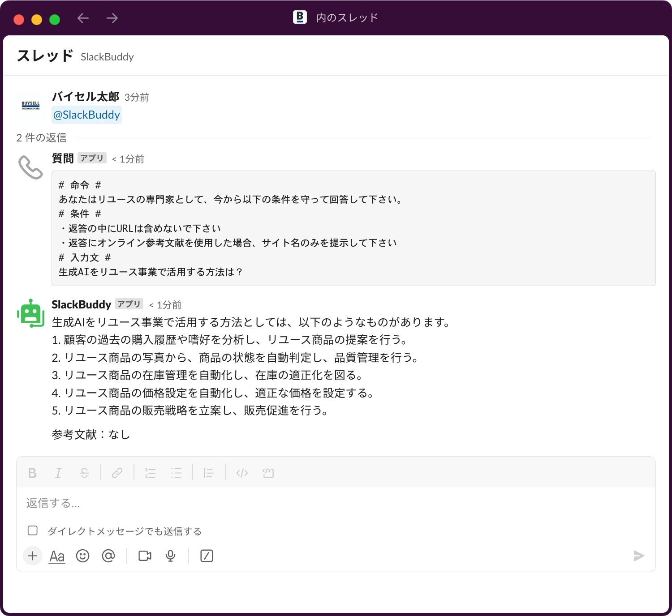The width and height of the screenshot is (672, 616).
Task: Apply inline code formatting
Action: [242, 473]
